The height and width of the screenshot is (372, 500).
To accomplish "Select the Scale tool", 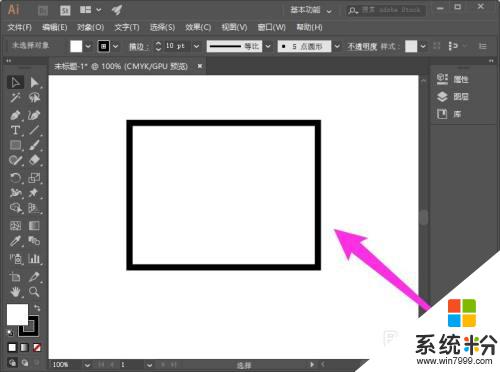I will click(x=34, y=178).
